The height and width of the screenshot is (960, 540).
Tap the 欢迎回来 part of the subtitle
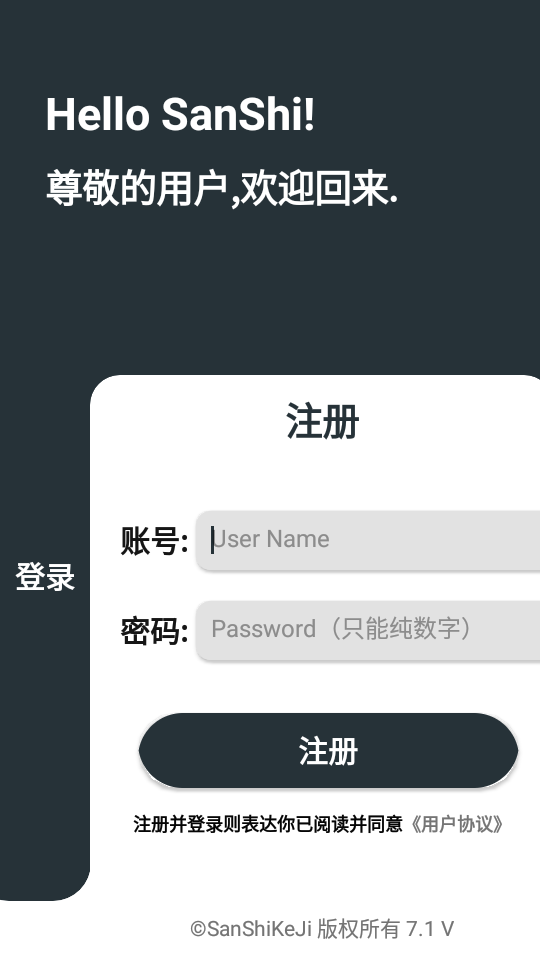pyautogui.click(x=315, y=189)
